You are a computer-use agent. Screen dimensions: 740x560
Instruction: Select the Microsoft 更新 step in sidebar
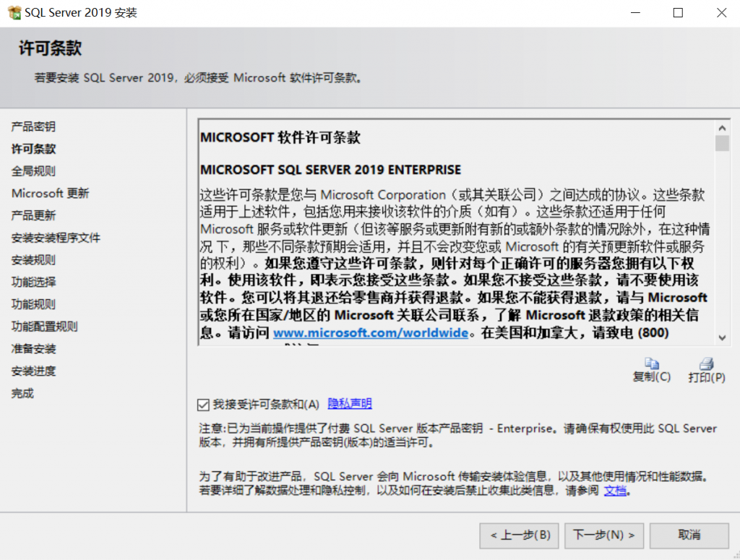pyautogui.click(x=51, y=194)
